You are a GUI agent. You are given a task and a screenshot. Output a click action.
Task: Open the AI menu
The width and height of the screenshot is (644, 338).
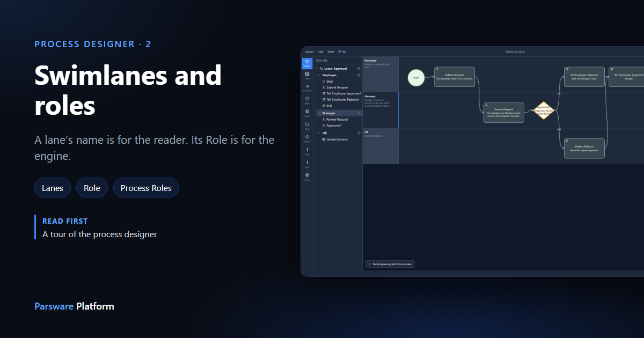point(342,52)
